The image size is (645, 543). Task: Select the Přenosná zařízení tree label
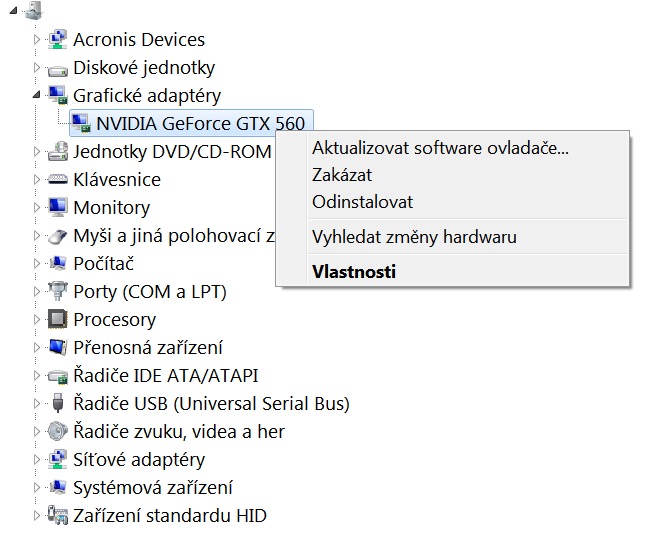pyautogui.click(x=148, y=348)
